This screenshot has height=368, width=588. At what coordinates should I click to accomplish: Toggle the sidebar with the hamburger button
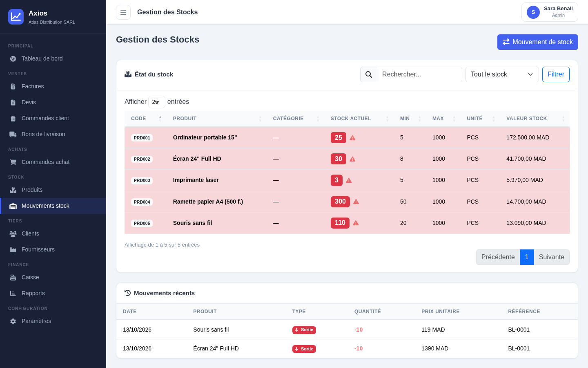tap(123, 12)
